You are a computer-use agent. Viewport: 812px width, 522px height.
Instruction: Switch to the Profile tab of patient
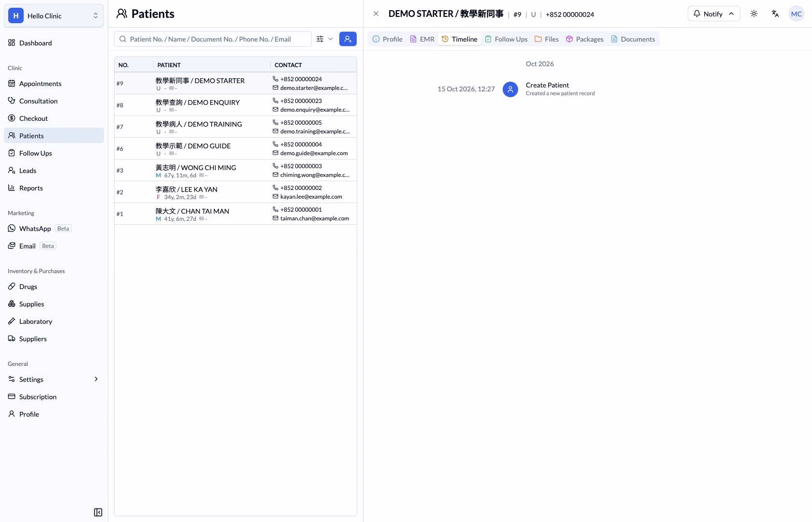[388, 39]
